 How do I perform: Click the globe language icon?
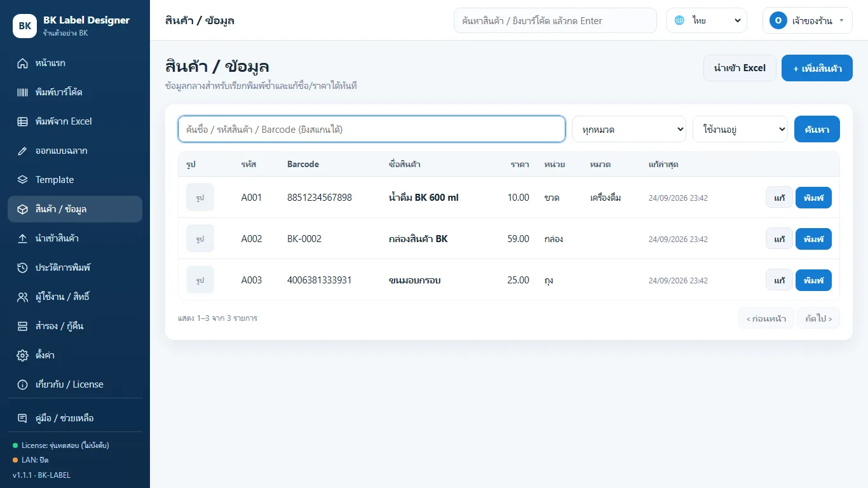click(679, 20)
